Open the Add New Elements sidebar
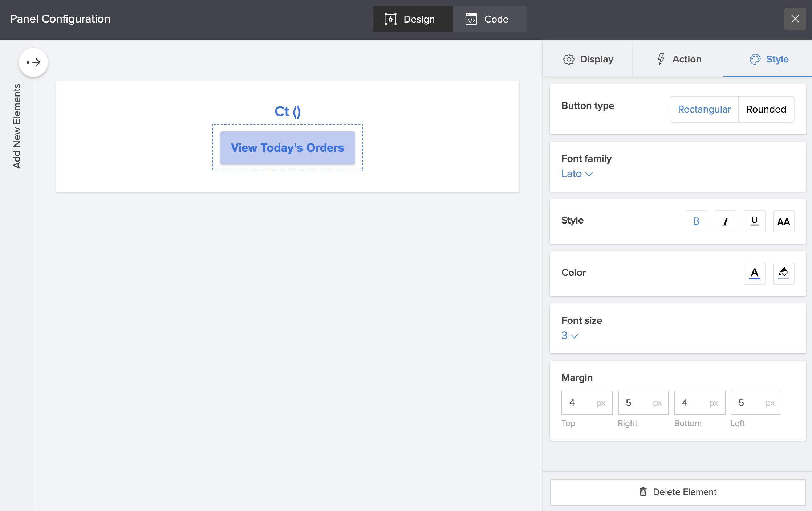 click(x=17, y=126)
